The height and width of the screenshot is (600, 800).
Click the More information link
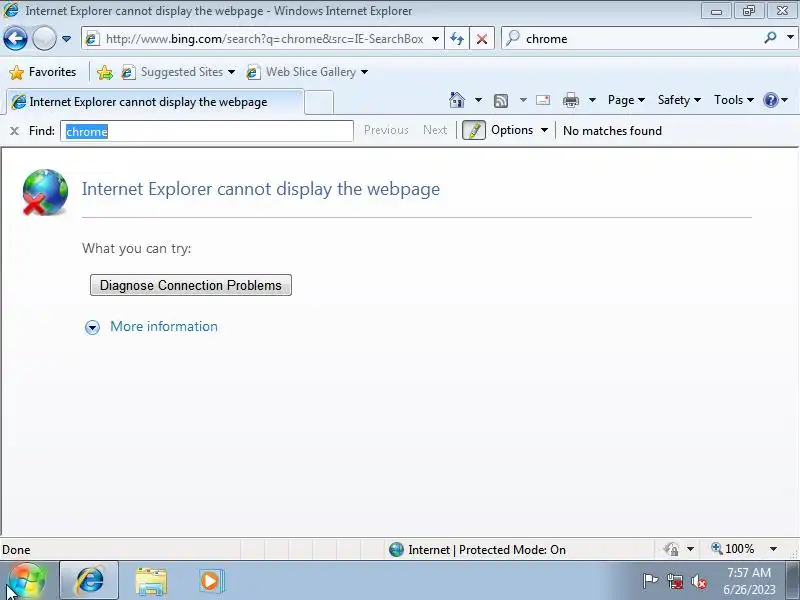click(164, 327)
